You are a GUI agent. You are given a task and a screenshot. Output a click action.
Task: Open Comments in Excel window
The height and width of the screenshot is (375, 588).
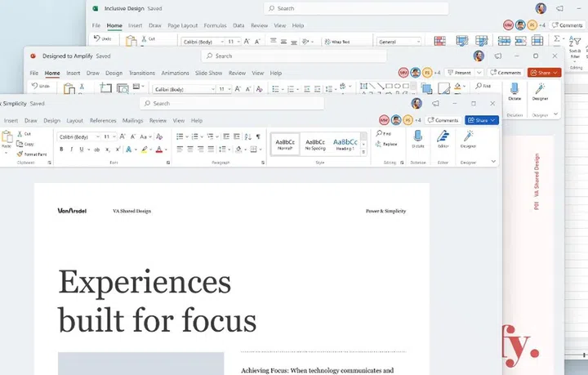click(x=567, y=25)
